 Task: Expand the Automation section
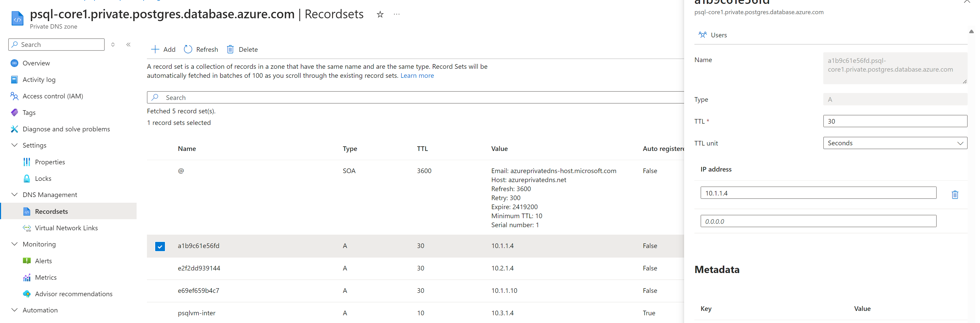pyautogui.click(x=14, y=310)
